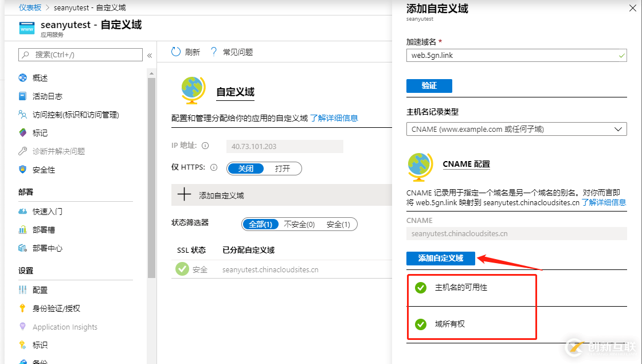Screen dimensions: 642x364
Task: Switch HTTPS only to 打开
Action: pyautogui.click(x=282, y=169)
